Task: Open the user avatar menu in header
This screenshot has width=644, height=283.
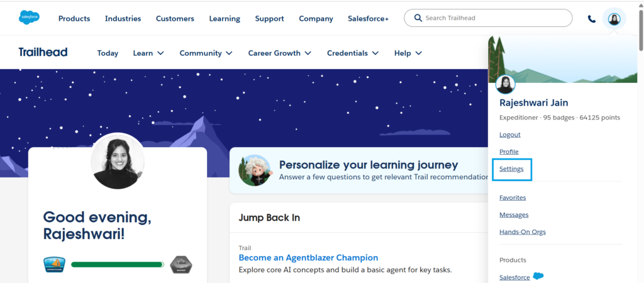Action: (614, 19)
